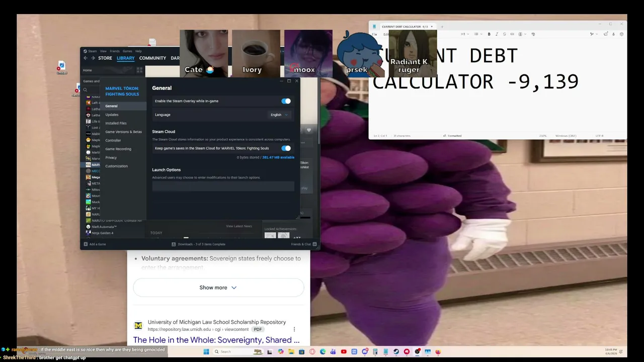Go to Steam LIBRARY section
The height and width of the screenshot is (362, 644).
126,58
